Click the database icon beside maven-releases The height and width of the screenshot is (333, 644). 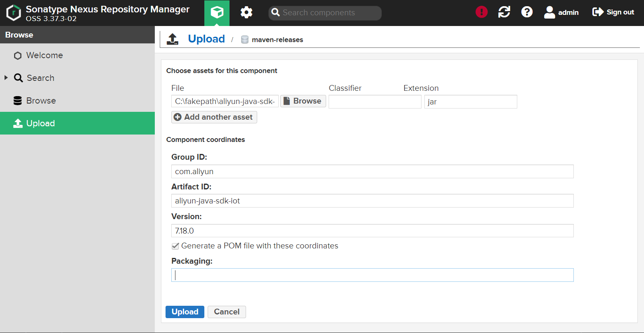click(x=245, y=40)
